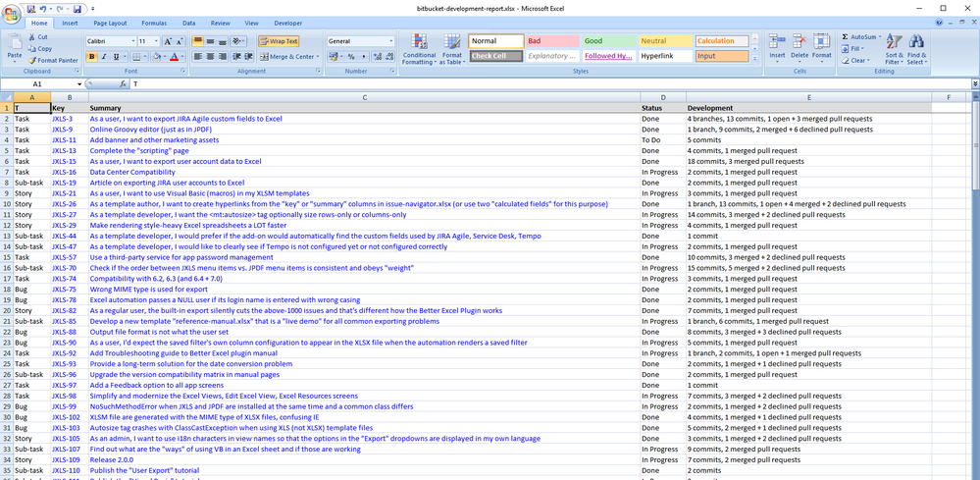
Task: Center cell text horizontally
Action: coord(210,56)
